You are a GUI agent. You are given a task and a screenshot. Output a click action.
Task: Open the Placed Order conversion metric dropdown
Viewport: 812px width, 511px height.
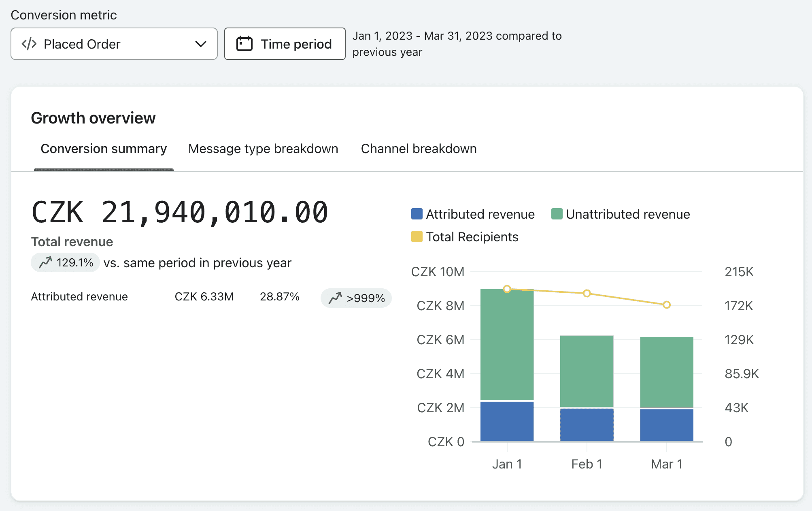114,44
